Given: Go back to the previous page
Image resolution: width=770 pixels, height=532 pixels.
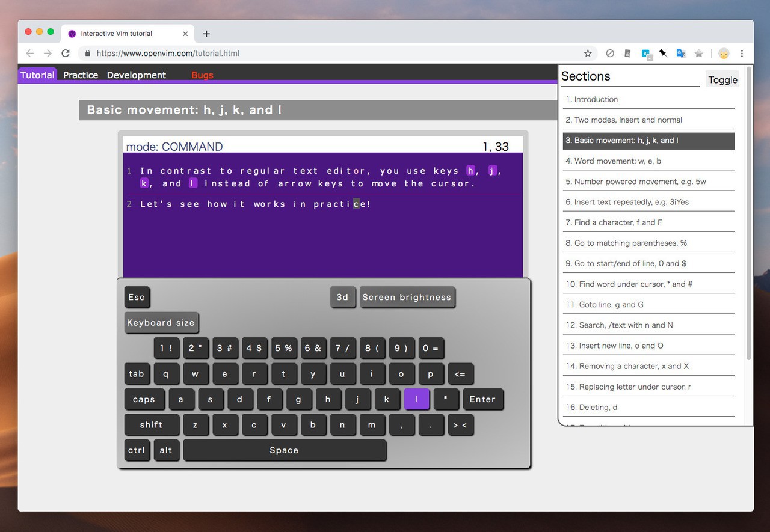Looking at the screenshot, I should [30, 54].
